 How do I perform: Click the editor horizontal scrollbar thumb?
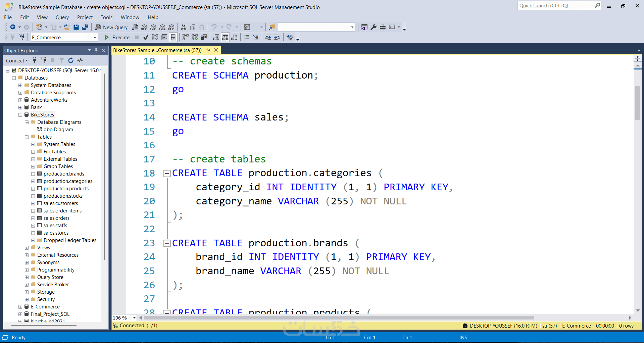tap(339, 318)
